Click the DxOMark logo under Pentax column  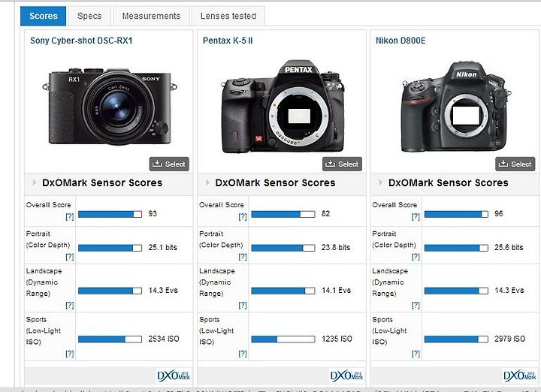tap(346, 375)
